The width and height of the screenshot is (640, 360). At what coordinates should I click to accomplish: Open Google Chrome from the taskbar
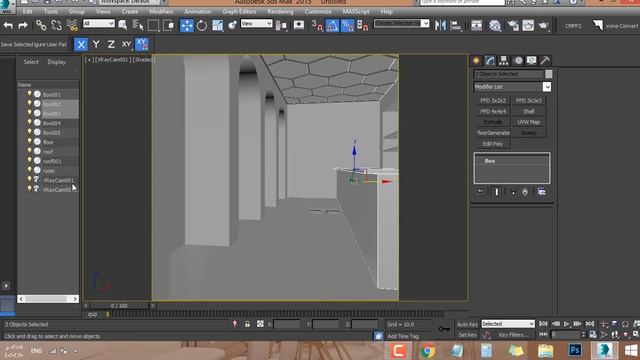click(427, 350)
